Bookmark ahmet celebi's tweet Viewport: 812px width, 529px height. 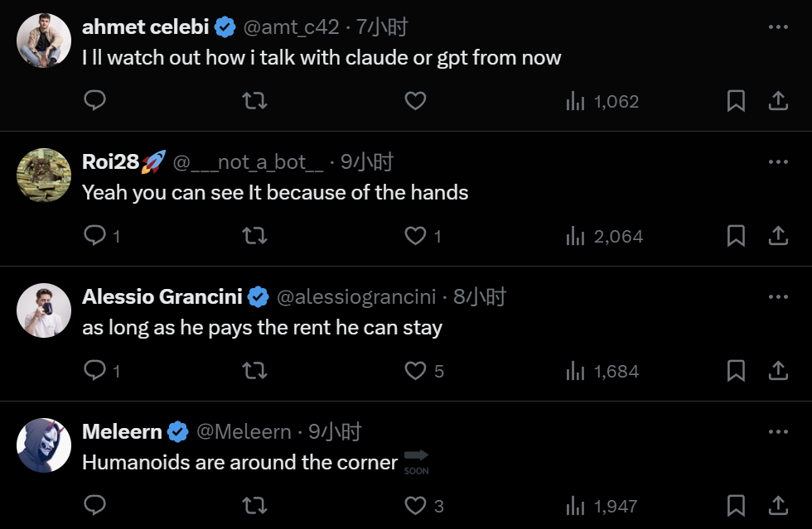click(x=736, y=101)
